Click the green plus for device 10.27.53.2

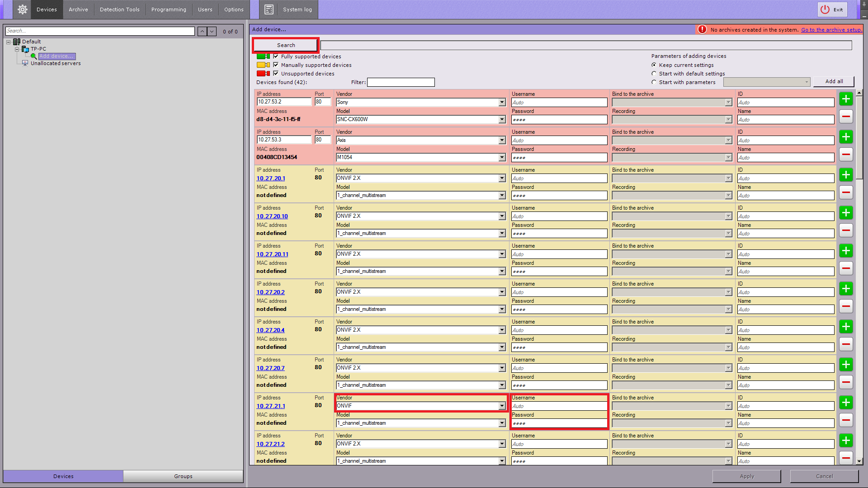click(x=846, y=99)
